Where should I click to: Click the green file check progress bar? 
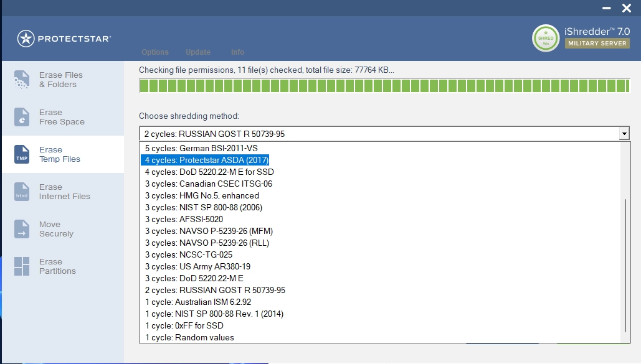click(x=383, y=86)
